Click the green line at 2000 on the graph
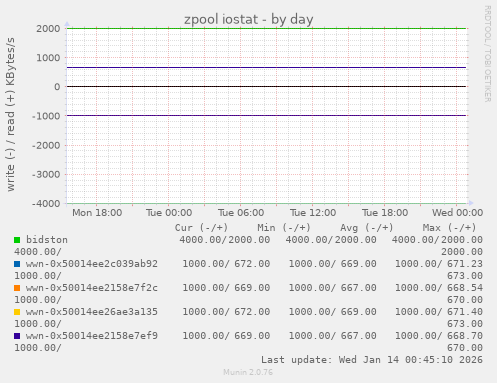 (x=267, y=28)
